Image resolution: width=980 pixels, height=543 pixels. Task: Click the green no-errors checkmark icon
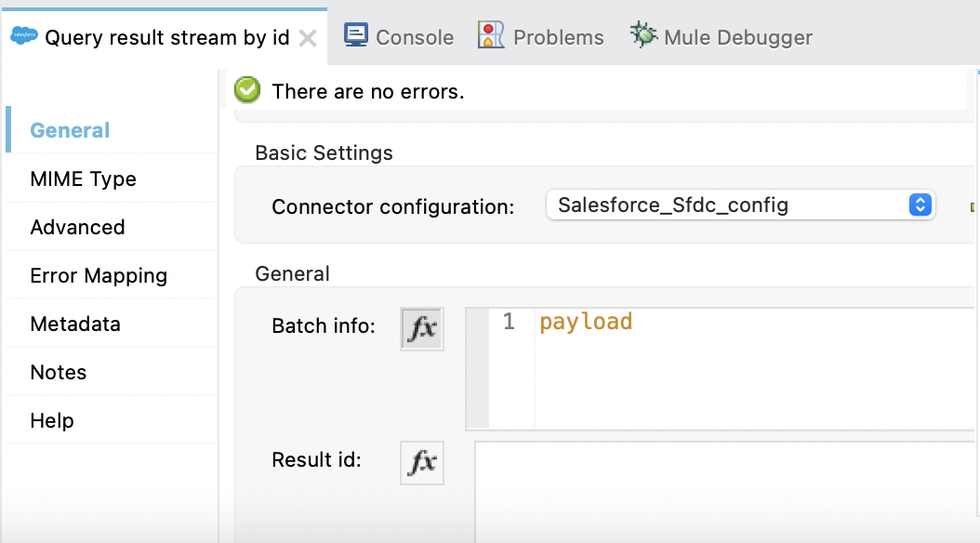pos(247,91)
